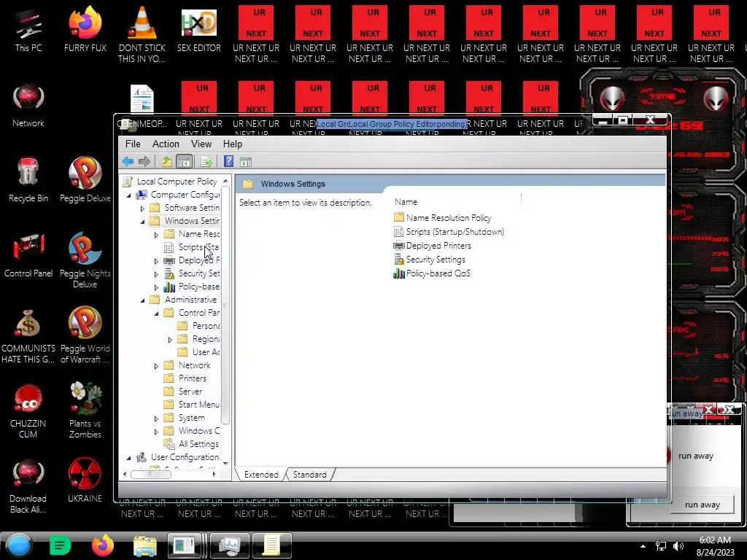The image size is (747, 560).
Task: Select Name Resolution Policy in list pane
Action: click(x=449, y=217)
